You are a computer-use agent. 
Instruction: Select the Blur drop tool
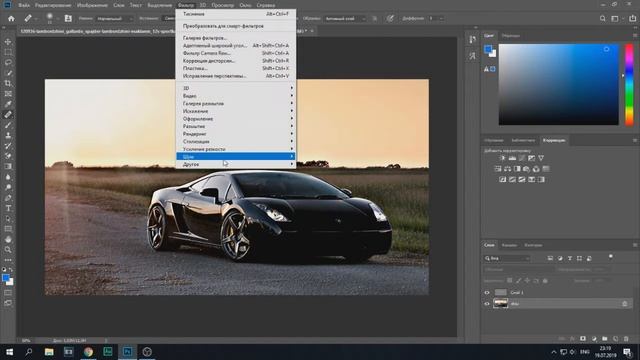(x=8, y=177)
